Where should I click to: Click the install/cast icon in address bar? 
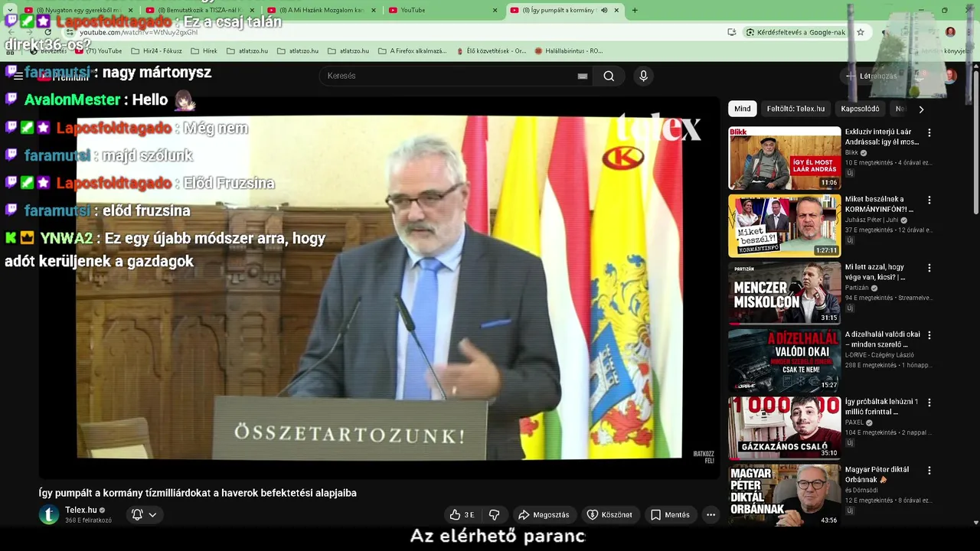point(731,32)
